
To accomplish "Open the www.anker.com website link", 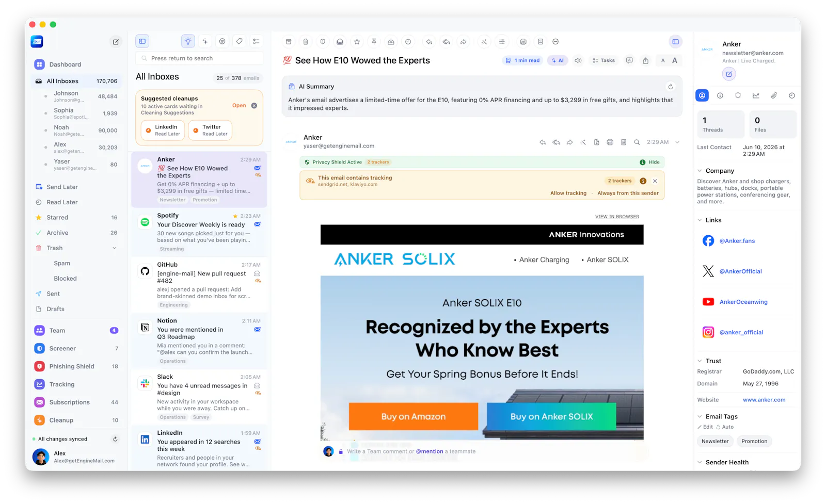I will (764, 400).
